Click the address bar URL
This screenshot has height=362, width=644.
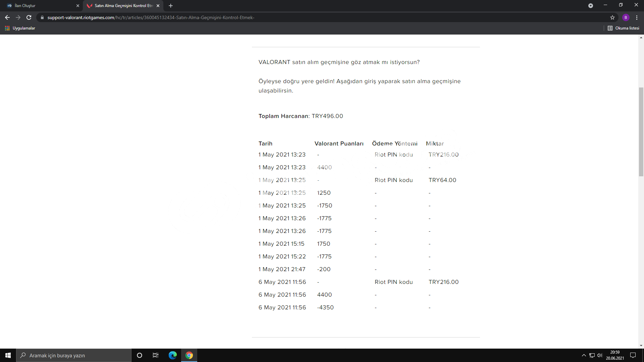(151, 17)
